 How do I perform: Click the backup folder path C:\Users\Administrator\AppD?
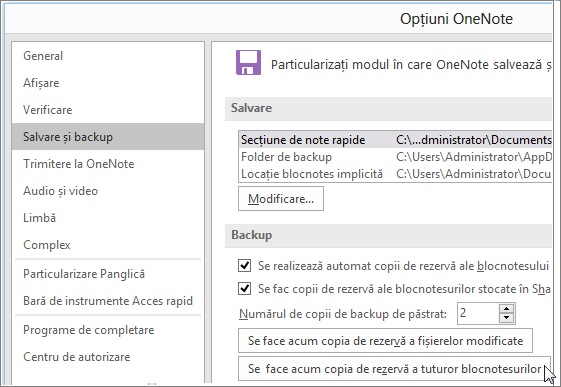[474, 157]
